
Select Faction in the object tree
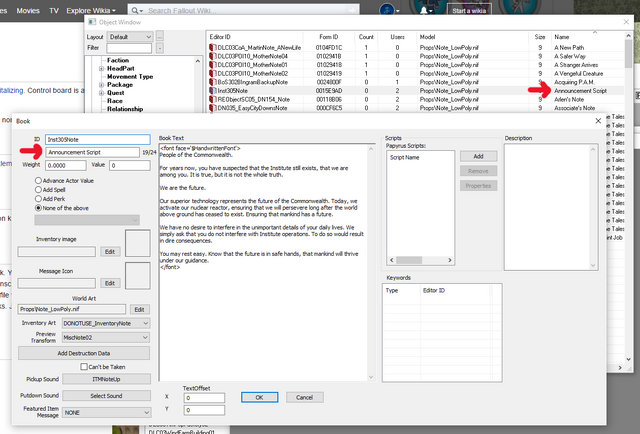point(118,60)
